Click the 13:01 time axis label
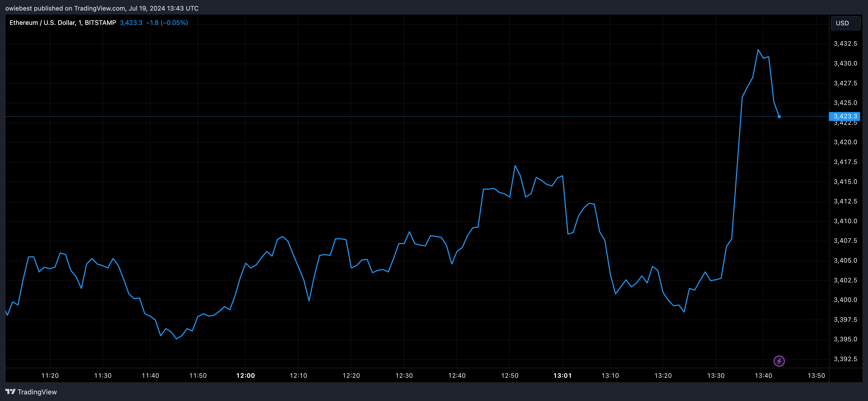The width and height of the screenshot is (868, 401). point(562,375)
